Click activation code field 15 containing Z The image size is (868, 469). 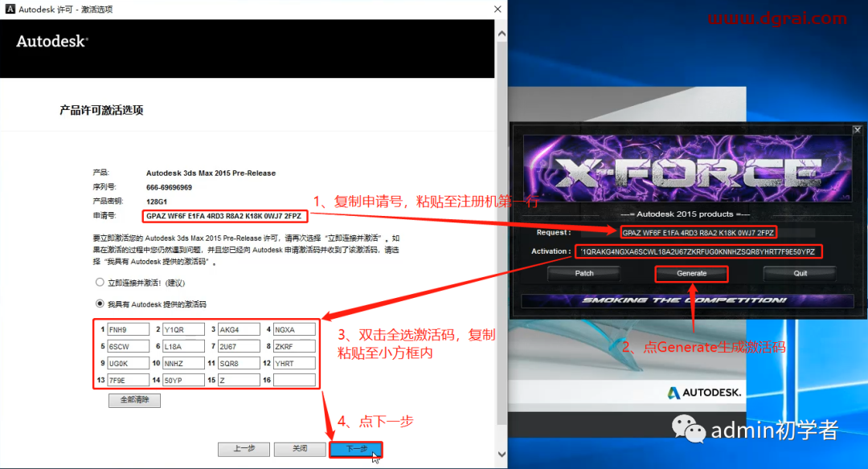click(239, 381)
